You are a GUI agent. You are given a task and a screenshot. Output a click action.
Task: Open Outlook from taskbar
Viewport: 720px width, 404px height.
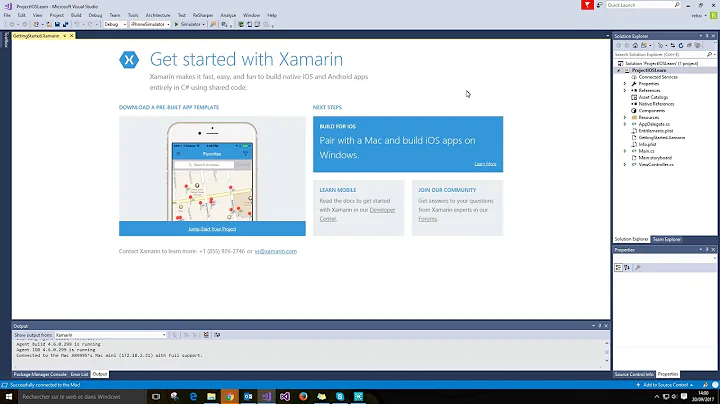(248, 397)
